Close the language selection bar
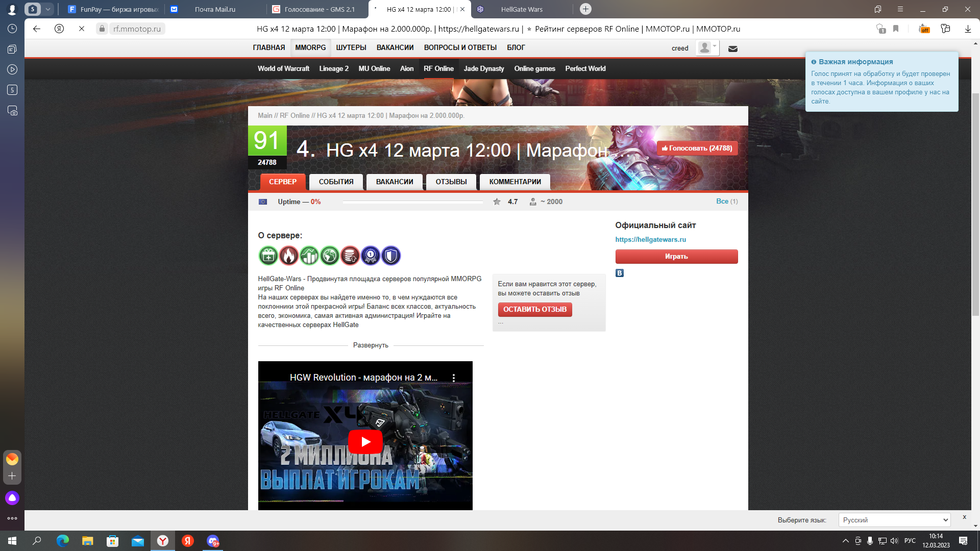This screenshot has width=980, height=551. (964, 517)
